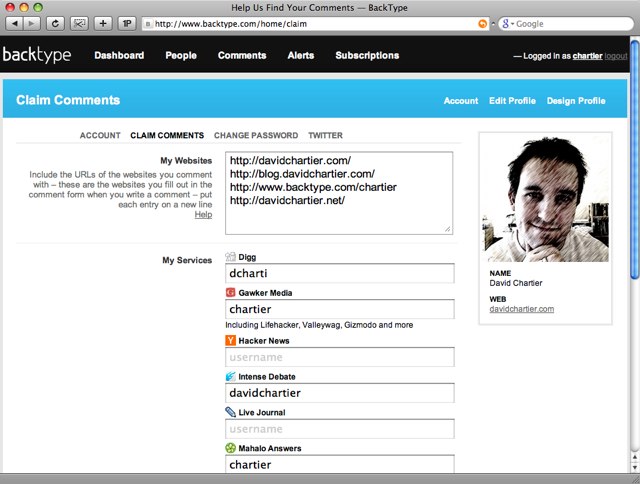640x484 pixels.
Task: Click the empty Hacker News username field
Action: tap(340, 357)
